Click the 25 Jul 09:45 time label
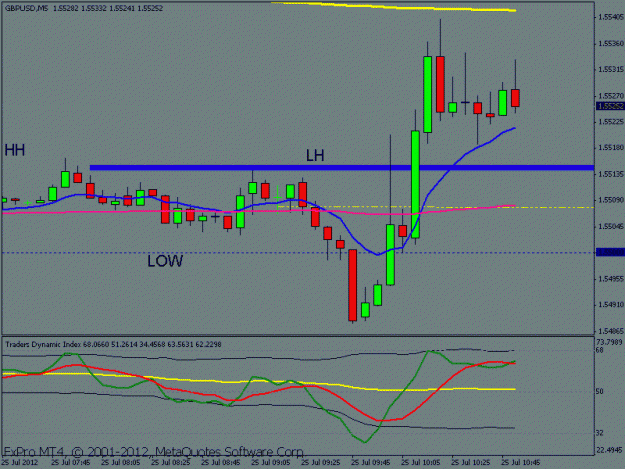Image resolution: width=625 pixels, height=469 pixels. (x=371, y=463)
